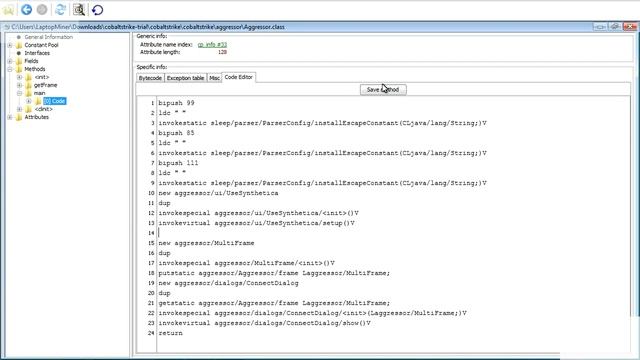
Task: Select the <clinit> method entry
Action: 43,109
